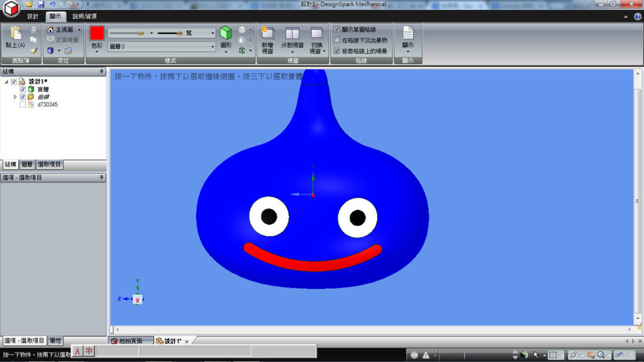644x362 pixels.
Task: Click the 貼上(A) paste clipboard icon
Action: (16, 33)
